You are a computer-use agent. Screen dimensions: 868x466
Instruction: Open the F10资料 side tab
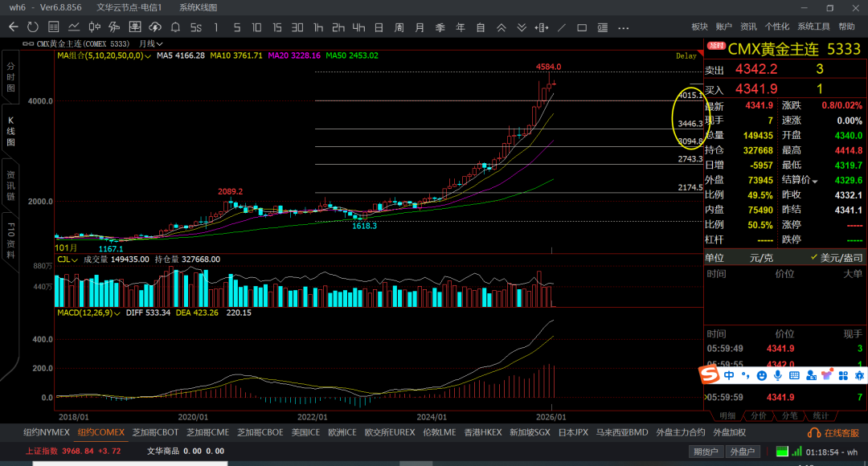click(x=10, y=241)
